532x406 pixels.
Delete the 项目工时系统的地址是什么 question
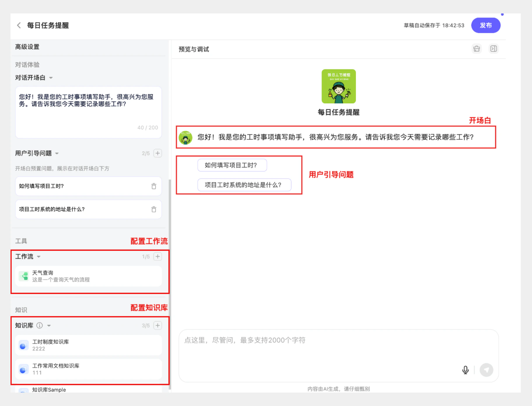pyautogui.click(x=154, y=209)
